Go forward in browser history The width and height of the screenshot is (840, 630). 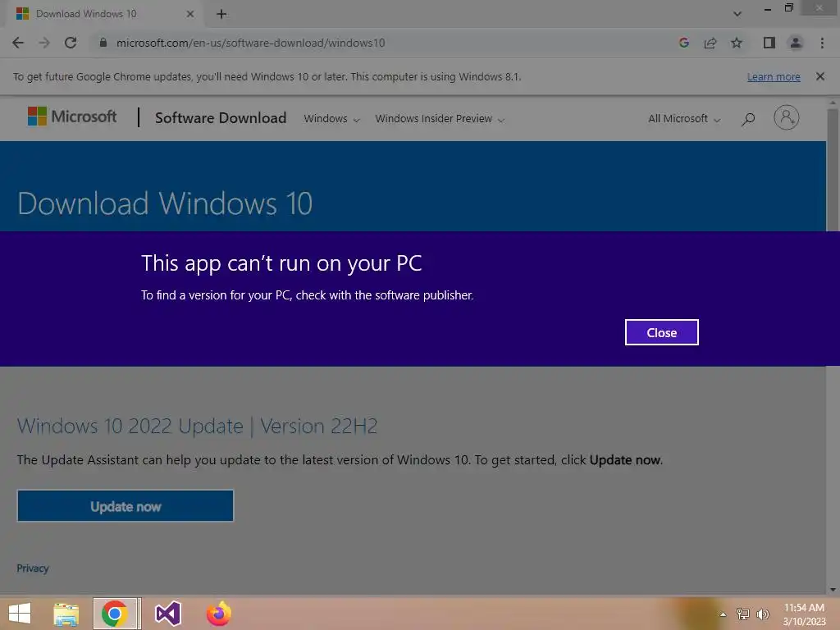tap(44, 43)
